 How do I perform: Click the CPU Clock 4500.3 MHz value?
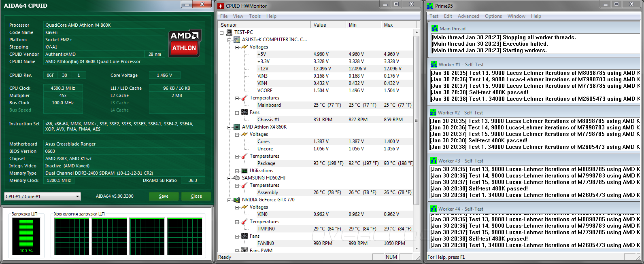[x=63, y=88]
